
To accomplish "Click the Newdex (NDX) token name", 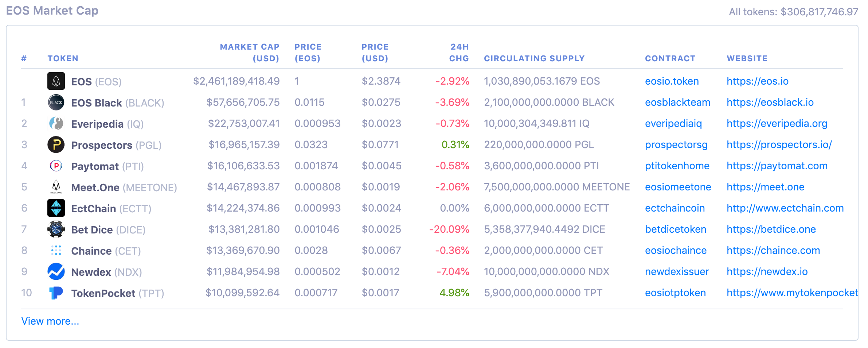I will tap(106, 272).
